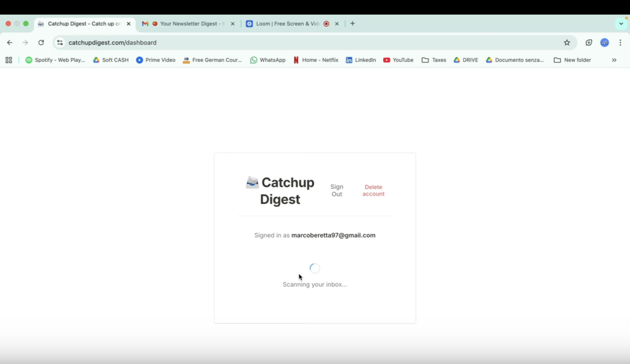This screenshot has height=364, width=630.
Task: Switch to the Loom Free Screen tab
Action: click(x=292, y=24)
